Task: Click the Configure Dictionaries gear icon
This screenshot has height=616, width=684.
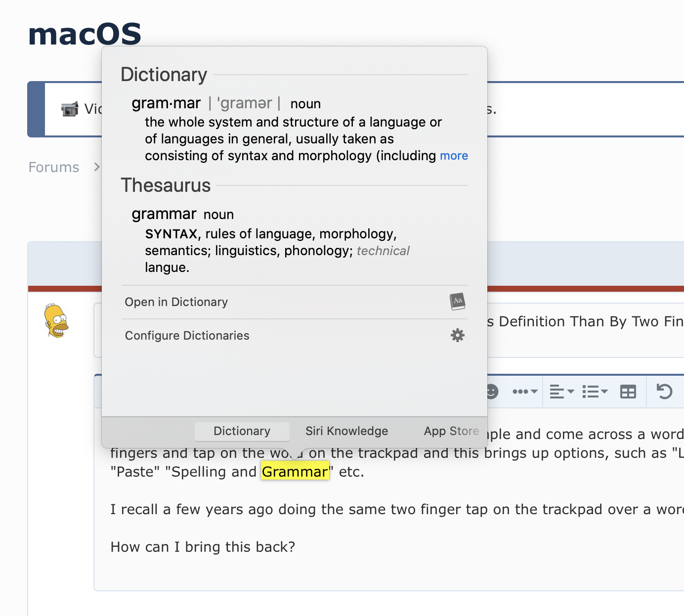Action: click(x=458, y=335)
